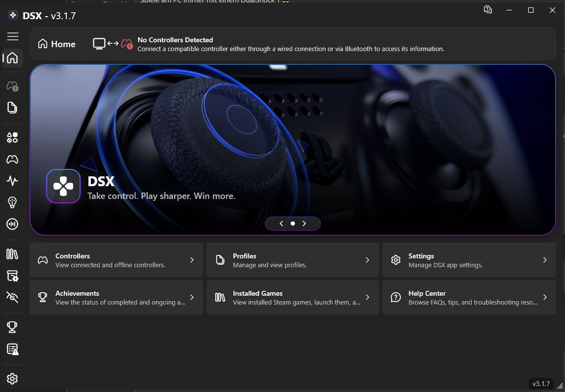
Task: Select the banner slide indicator dot
Action: (293, 224)
